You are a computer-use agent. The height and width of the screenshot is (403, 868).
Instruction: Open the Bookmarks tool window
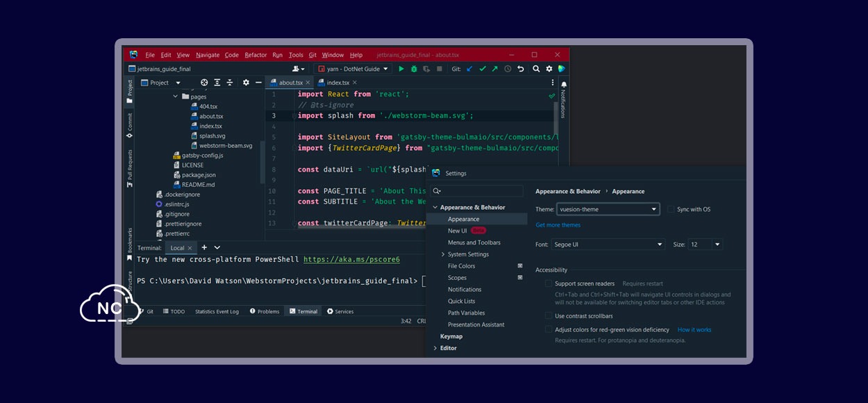tap(129, 245)
